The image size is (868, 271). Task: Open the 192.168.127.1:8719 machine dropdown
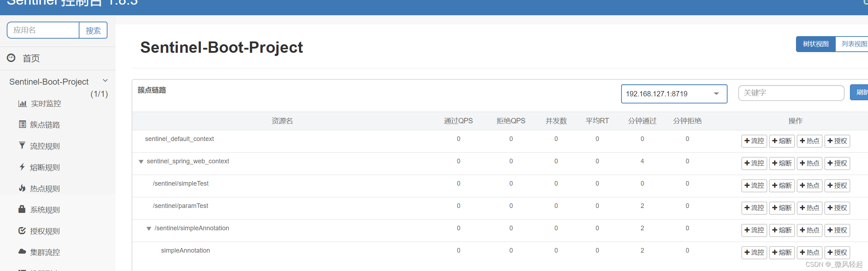pyautogui.click(x=674, y=94)
